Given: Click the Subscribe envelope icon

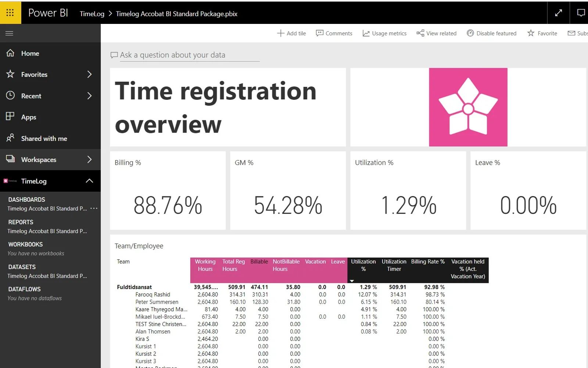Looking at the screenshot, I should click(571, 33).
